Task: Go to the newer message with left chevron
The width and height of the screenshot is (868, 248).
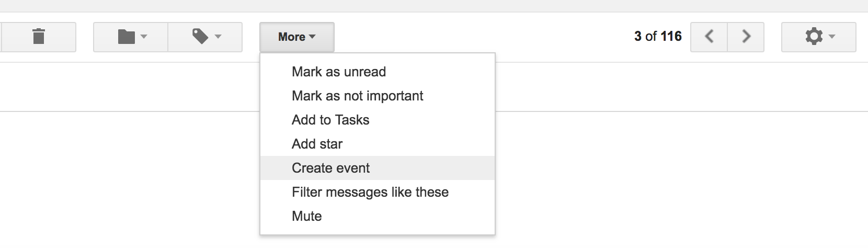Action: tap(709, 37)
